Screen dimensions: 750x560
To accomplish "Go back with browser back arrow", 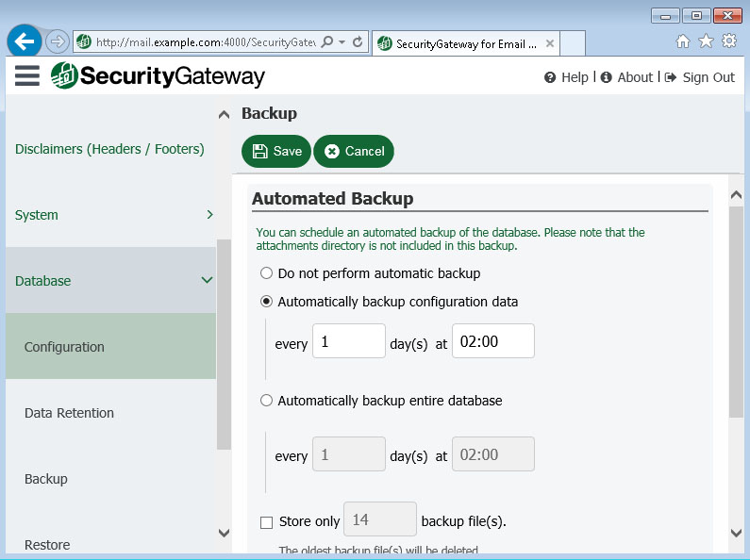I will point(24,41).
